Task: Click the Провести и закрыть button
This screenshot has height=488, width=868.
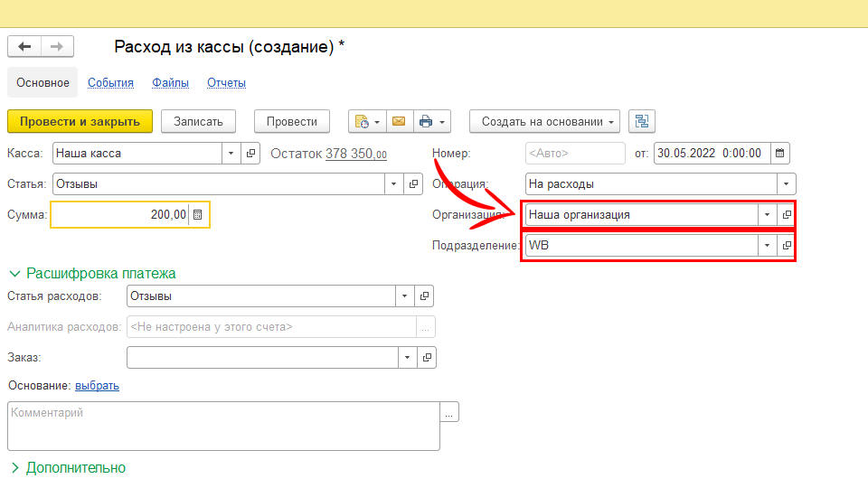Action: (80, 122)
